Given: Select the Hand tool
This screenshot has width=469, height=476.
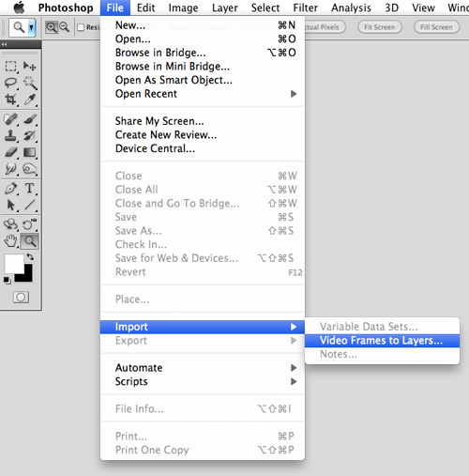Looking at the screenshot, I should [10, 241].
